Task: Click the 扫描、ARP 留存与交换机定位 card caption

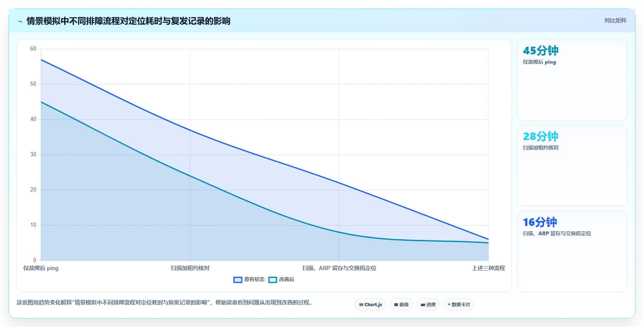Action: click(x=557, y=234)
